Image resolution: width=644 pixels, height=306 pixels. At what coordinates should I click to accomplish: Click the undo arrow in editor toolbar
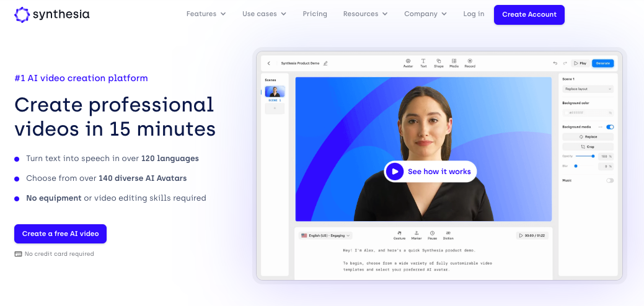tap(555, 63)
